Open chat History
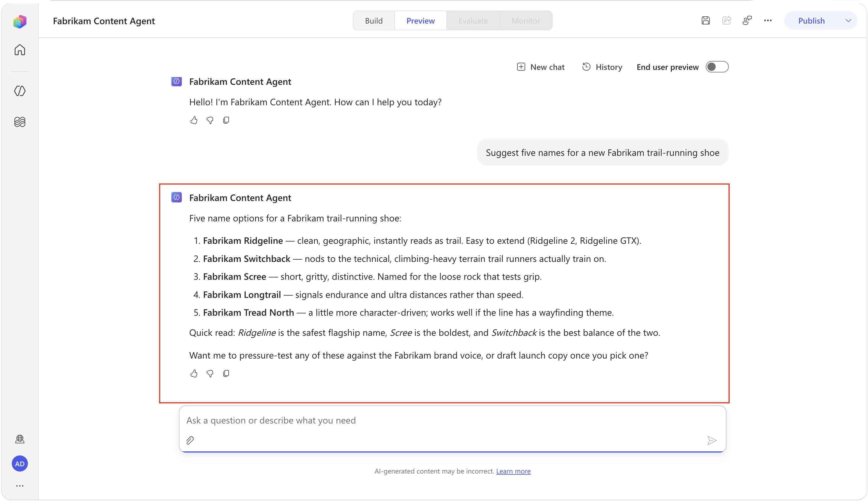Image resolution: width=868 pixels, height=502 pixels. pyautogui.click(x=602, y=67)
